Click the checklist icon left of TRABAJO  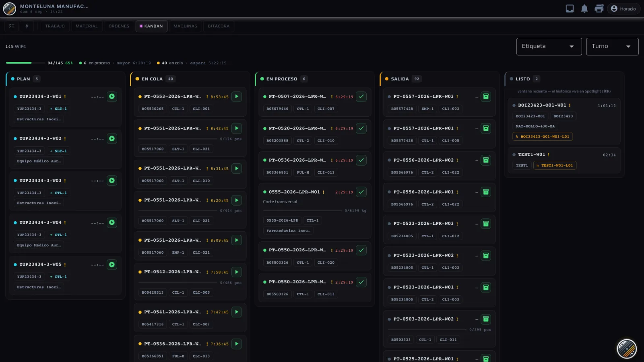tap(12, 26)
